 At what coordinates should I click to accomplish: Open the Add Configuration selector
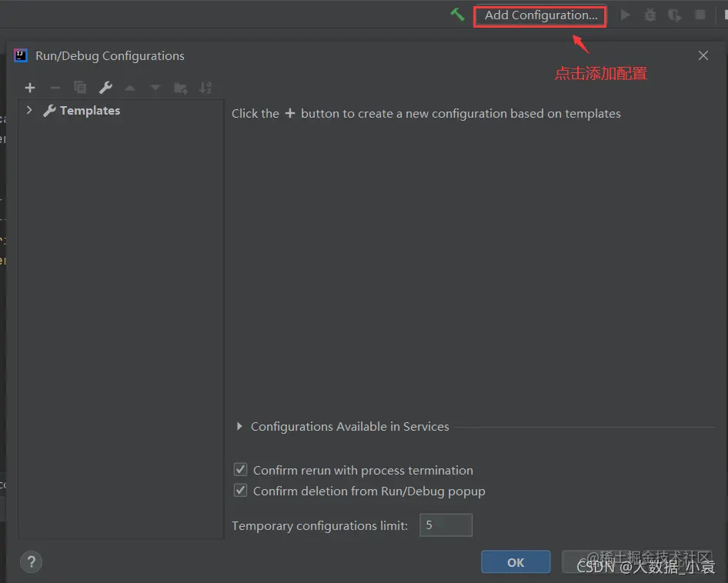tap(540, 16)
